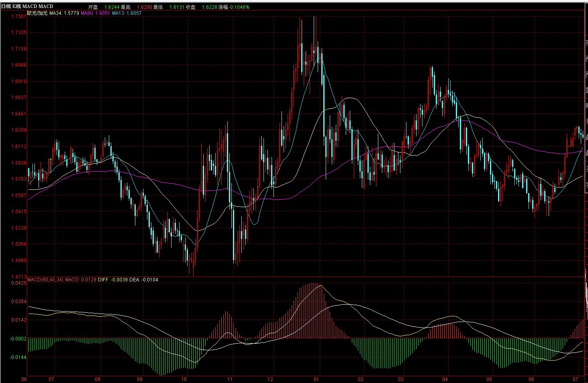Select month 05 on time axis
Screen dimensions: 588x383
[489, 379]
